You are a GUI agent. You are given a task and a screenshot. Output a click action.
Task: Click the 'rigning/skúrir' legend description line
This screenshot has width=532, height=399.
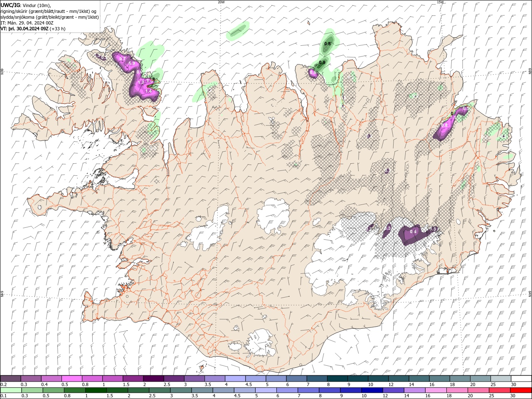click(x=49, y=11)
